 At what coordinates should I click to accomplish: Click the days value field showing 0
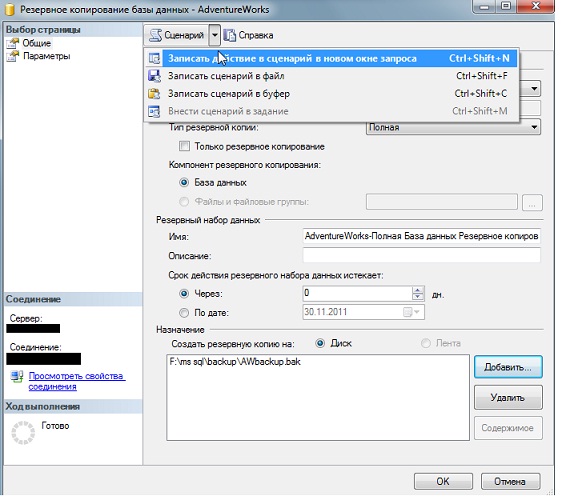click(357, 293)
